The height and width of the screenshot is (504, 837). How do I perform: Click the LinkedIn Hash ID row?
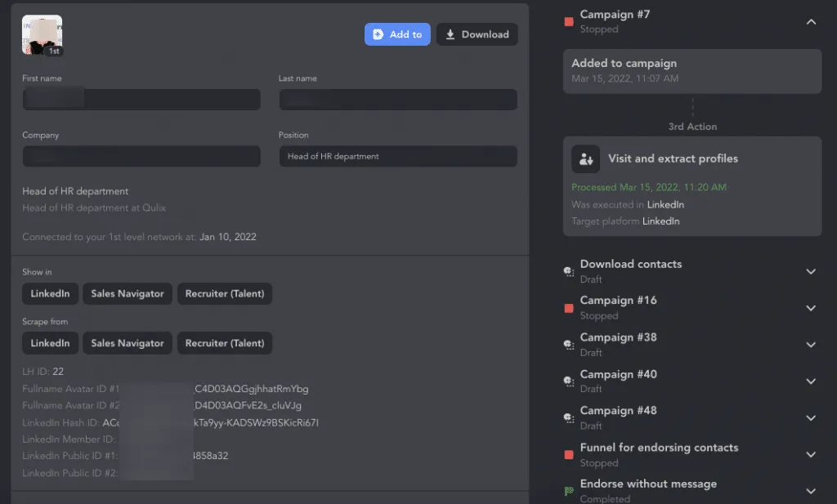click(170, 423)
